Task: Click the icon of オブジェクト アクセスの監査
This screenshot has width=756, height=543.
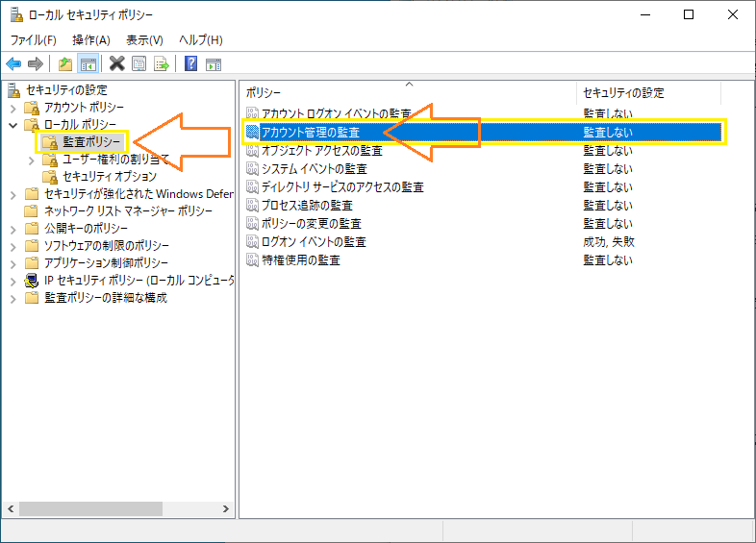Action: (x=252, y=150)
